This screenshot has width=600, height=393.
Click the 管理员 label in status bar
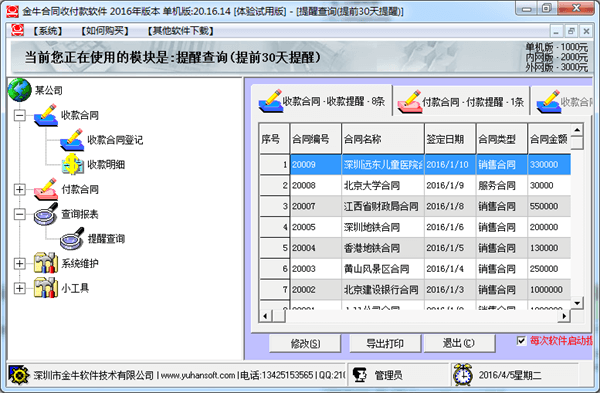388,375
